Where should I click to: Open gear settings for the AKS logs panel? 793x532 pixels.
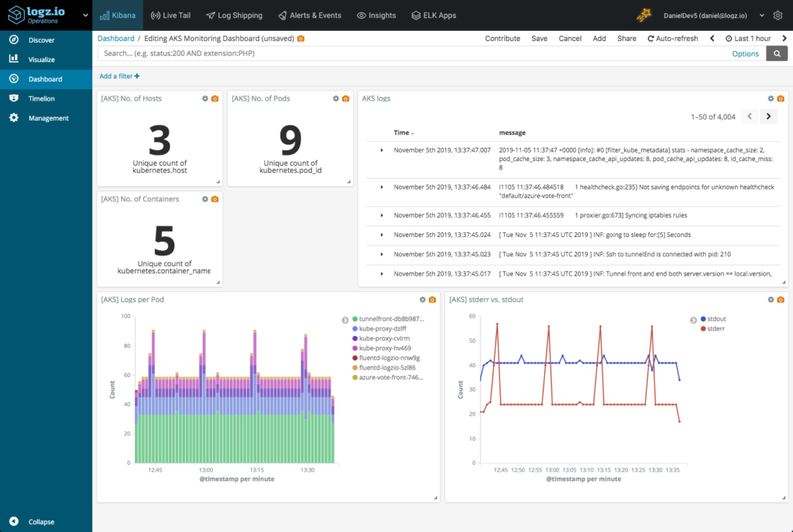point(770,98)
